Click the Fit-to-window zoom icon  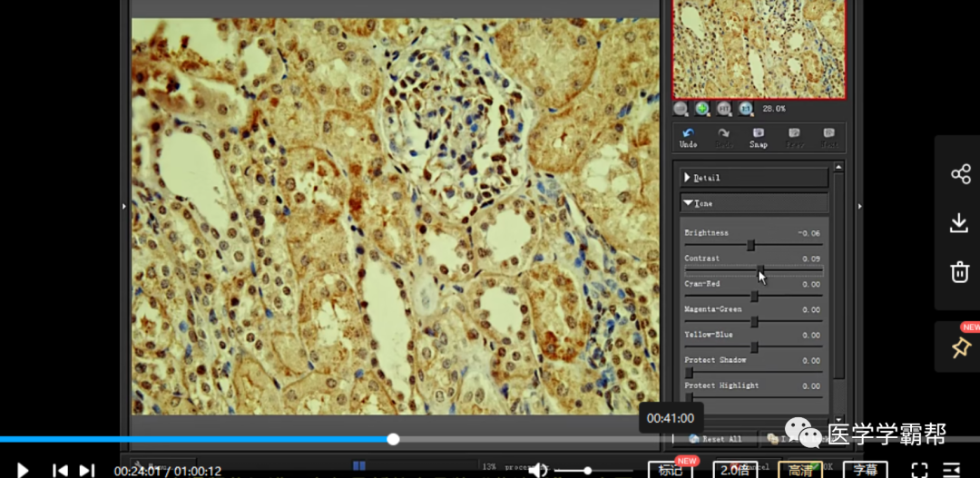point(724,109)
